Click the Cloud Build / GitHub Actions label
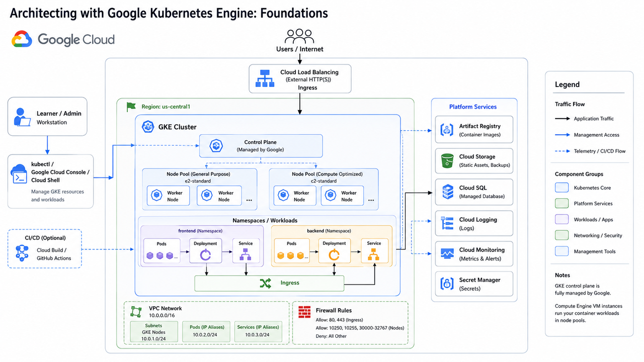 [x=54, y=254]
